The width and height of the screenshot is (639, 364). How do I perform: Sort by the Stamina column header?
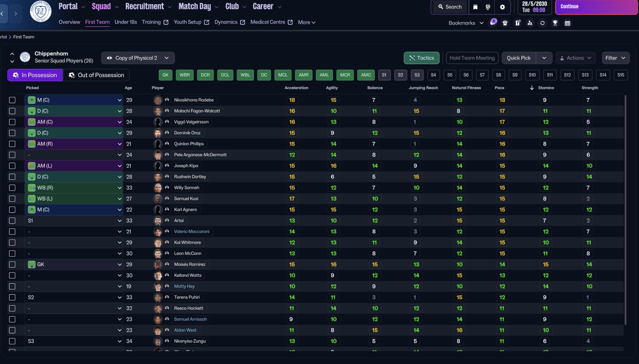546,88
